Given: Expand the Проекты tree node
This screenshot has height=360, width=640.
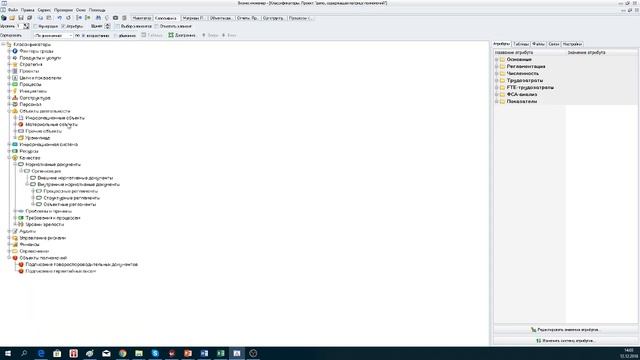Looking at the screenshot, I should [9, 71].
